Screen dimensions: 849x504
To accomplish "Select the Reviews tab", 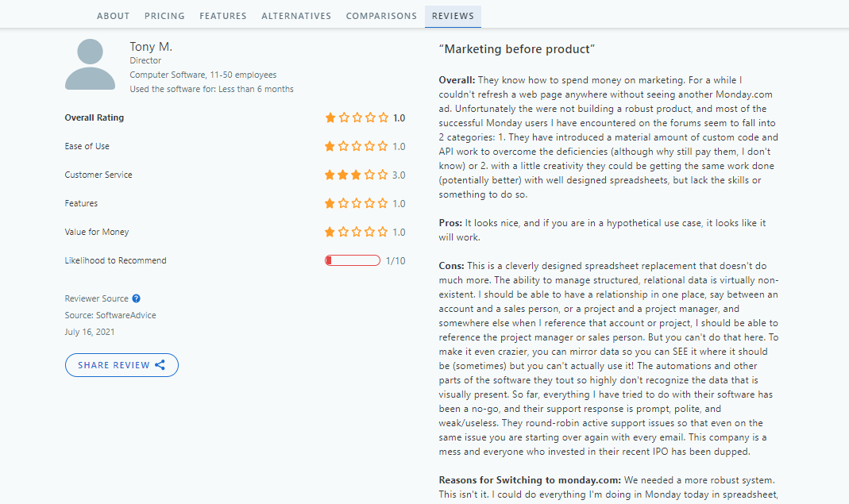I will coord(453,16).
